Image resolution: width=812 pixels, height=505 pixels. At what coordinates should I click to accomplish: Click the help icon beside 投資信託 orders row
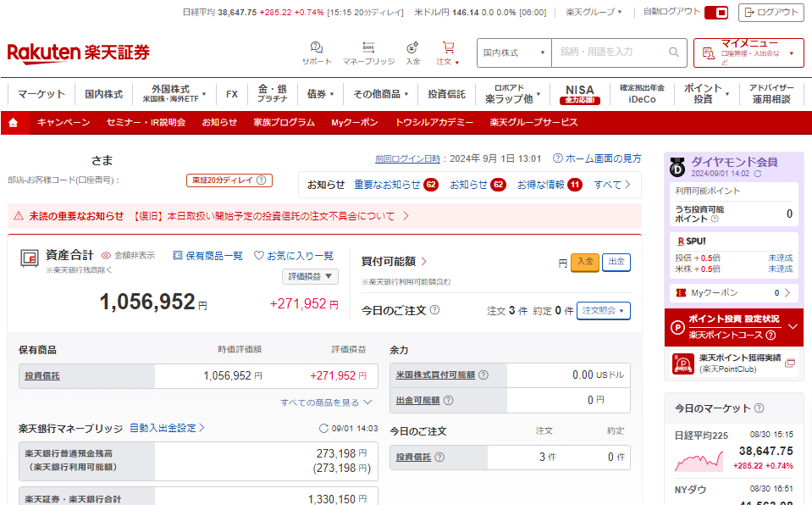(x=439, y=458)
